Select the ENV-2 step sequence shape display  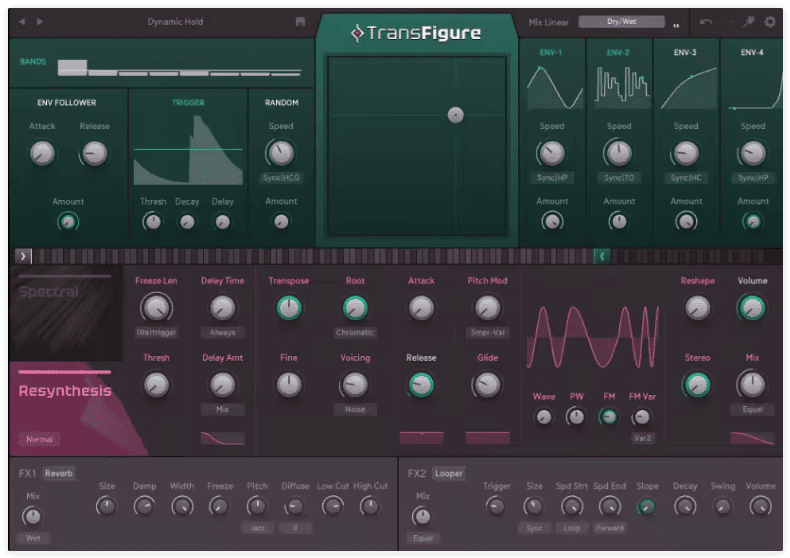tap(621, 87)
